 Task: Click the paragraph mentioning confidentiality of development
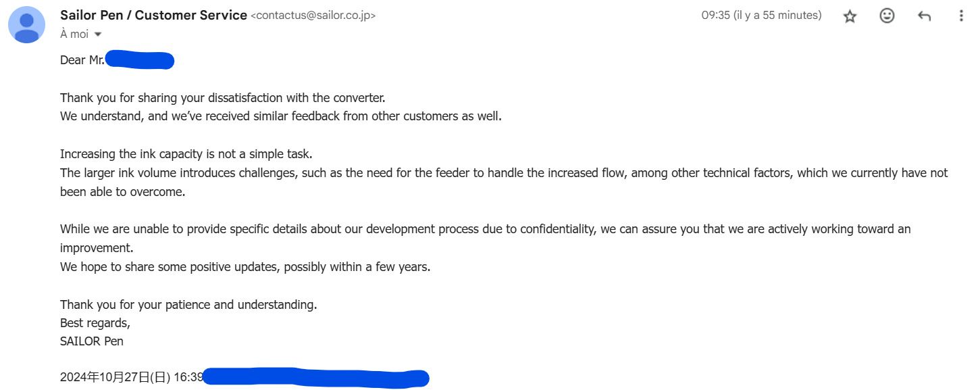[x=485, y=238]
